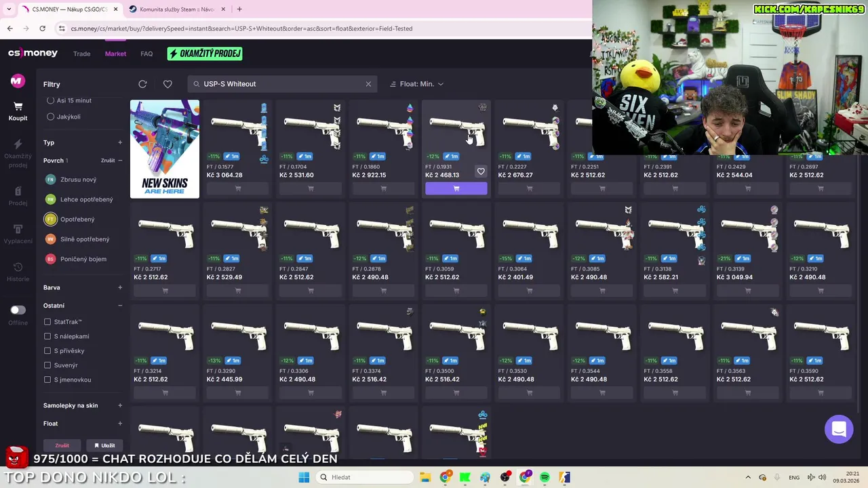The width and height of the screenshot is (868, 488).
Task: Click the pink M profile avatar
Action: (x=18, y=81)
